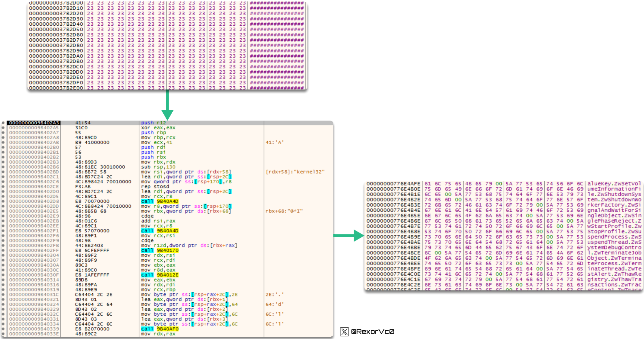
Task: Click opcode bytes 'E8 B2070000'
Action: [92, 329]
